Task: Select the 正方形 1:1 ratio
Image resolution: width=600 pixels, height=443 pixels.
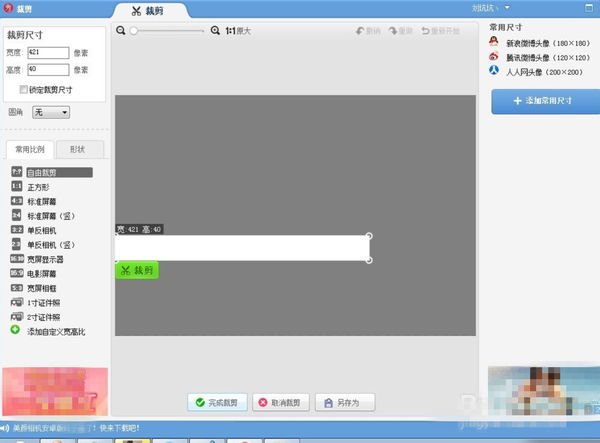Action: [x=31, y=187]
